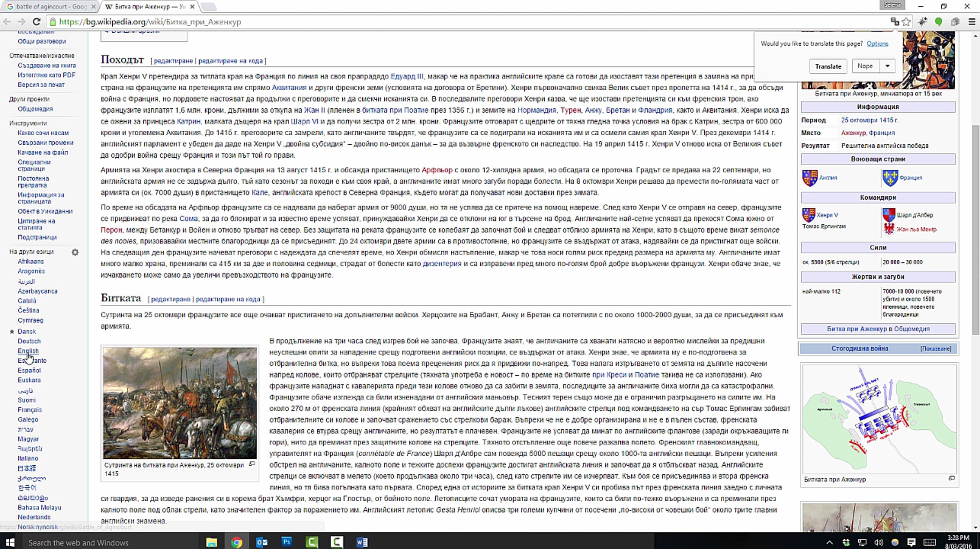Open the language settings gear icon

pyautogui.click(x=75, y=252)
